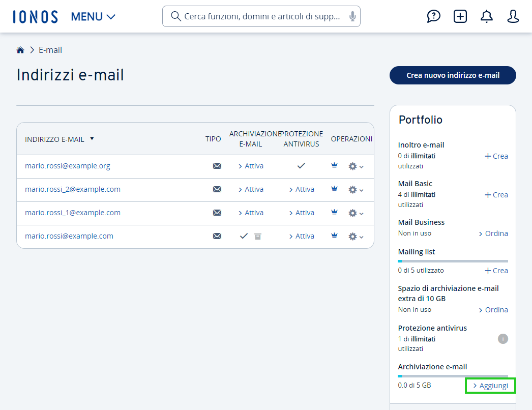532x410 pixels.
Task: Click antivirus checkmark for mario.rossi@example.org
Action: pos(301,166)
